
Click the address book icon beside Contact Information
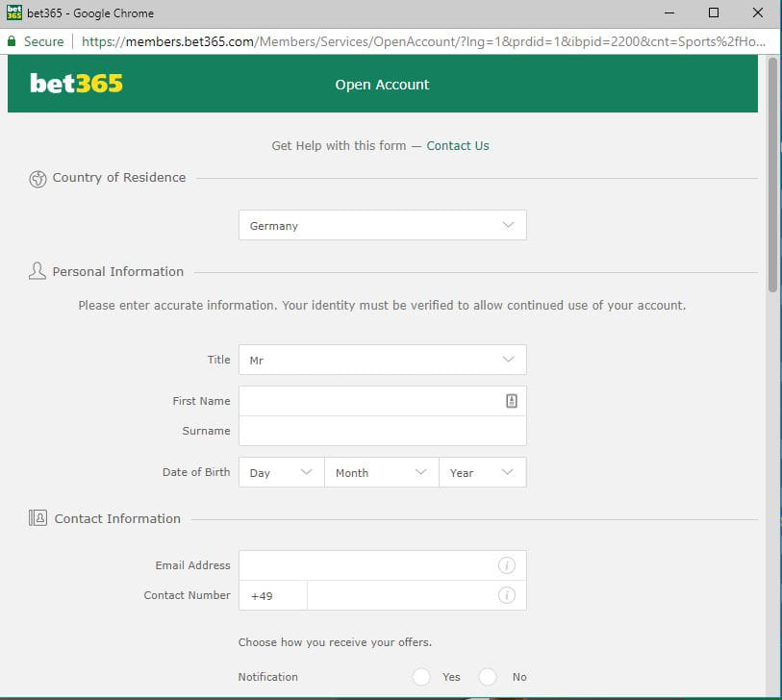pyautogui.click(x=38, y=518)
